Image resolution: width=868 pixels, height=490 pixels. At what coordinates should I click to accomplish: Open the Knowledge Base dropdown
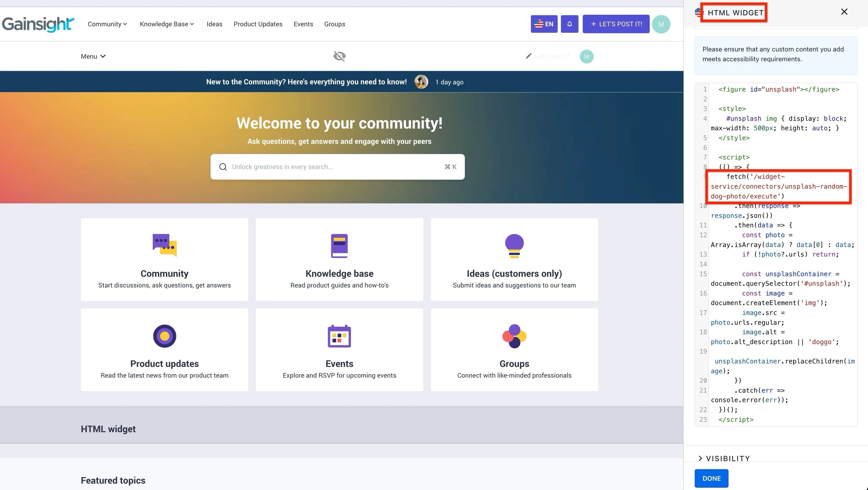[167, 24]
